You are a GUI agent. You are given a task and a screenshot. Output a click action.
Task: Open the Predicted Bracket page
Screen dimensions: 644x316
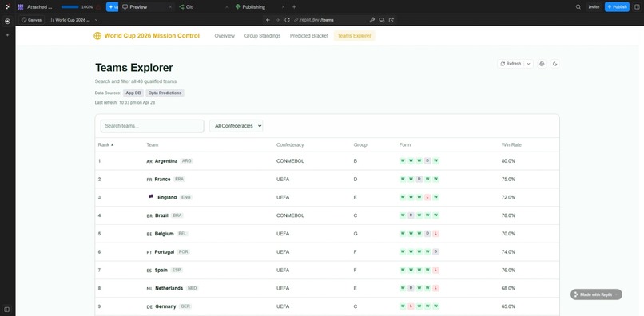click(x=309, y=36)
